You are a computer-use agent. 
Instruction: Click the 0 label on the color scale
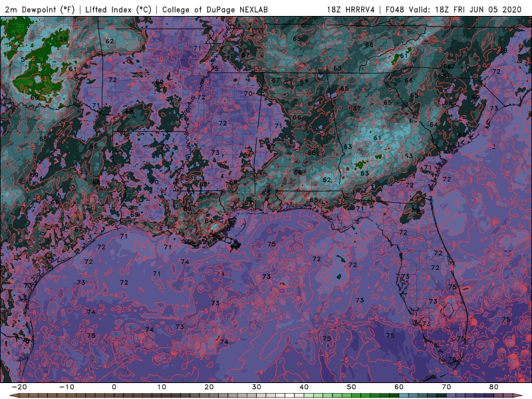[114, 387]
